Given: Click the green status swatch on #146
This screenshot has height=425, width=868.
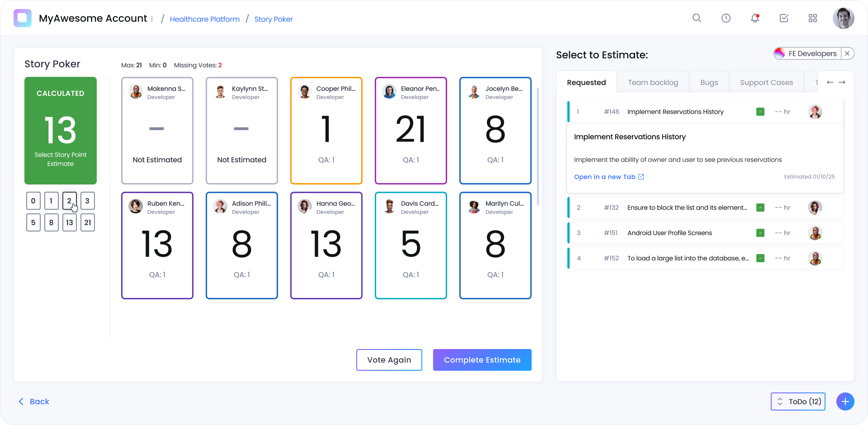Looking at the screenshot, I should pos(760,112).
